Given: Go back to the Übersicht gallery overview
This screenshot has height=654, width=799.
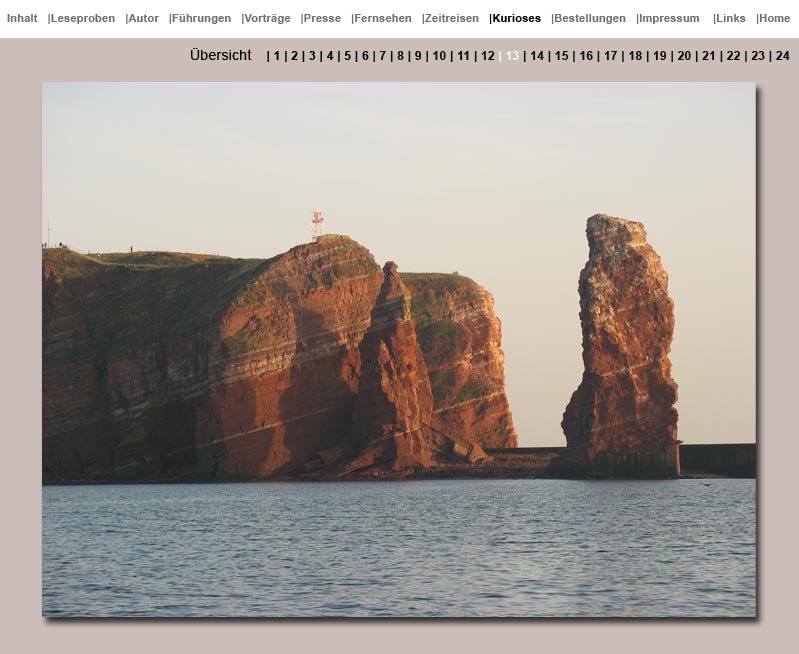Looking at the screenshot, I should (221, 56).
